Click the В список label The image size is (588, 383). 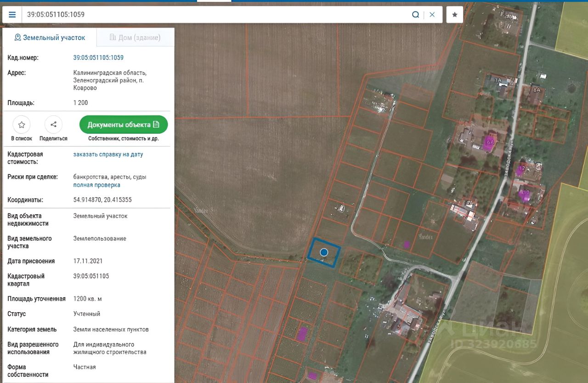(x=22, y=138)
